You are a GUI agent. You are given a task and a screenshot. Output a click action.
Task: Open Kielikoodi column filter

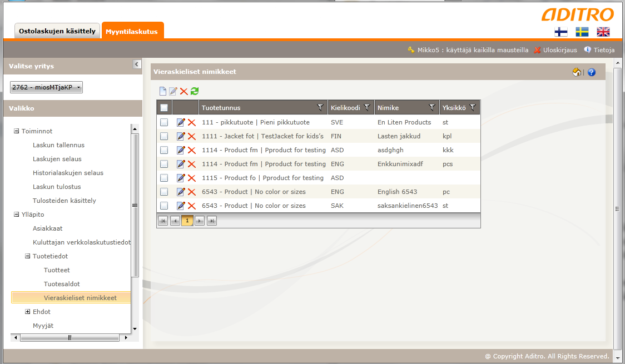point(367,107)
